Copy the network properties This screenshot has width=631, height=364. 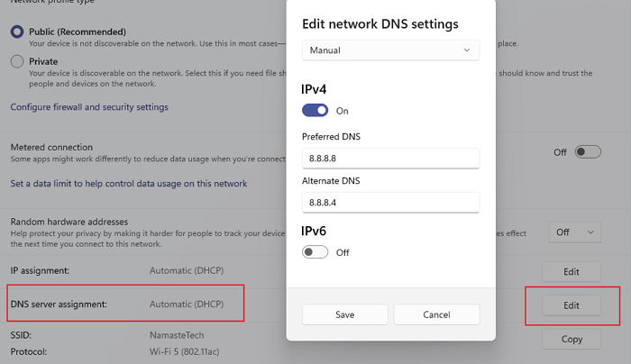pyautogui.click(x=572, y=339)
